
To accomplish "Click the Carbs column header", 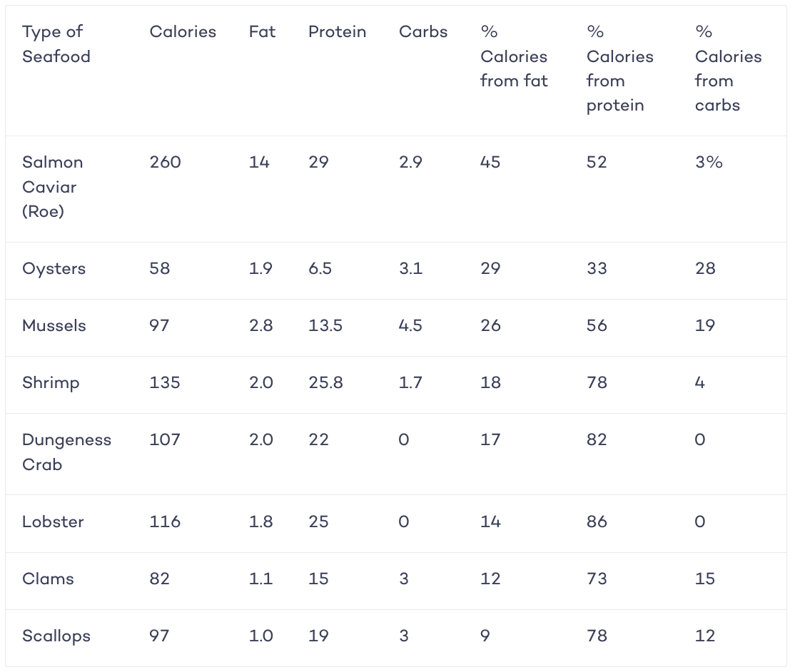I will (x=423, y=32).
